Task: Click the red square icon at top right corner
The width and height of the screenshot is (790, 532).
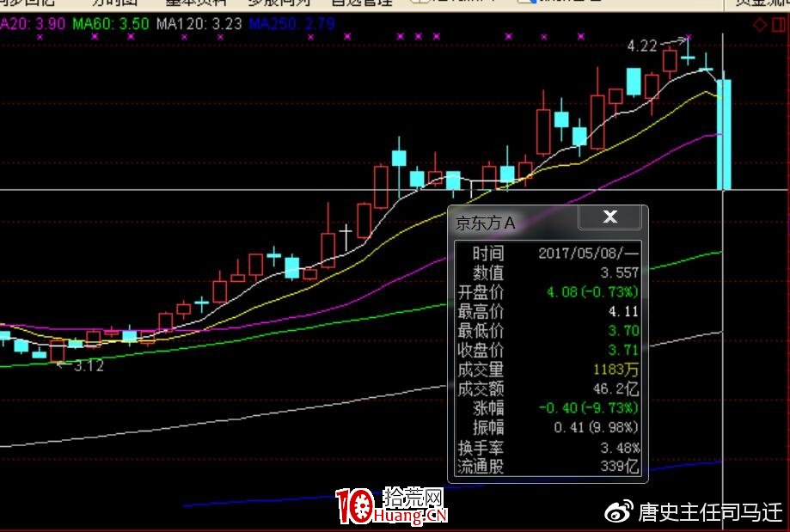Action: (x=778, y=25)
